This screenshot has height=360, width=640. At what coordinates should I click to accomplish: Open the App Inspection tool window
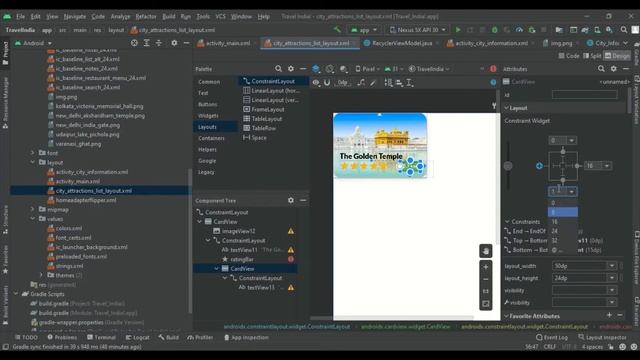click(x=246, y=338)
